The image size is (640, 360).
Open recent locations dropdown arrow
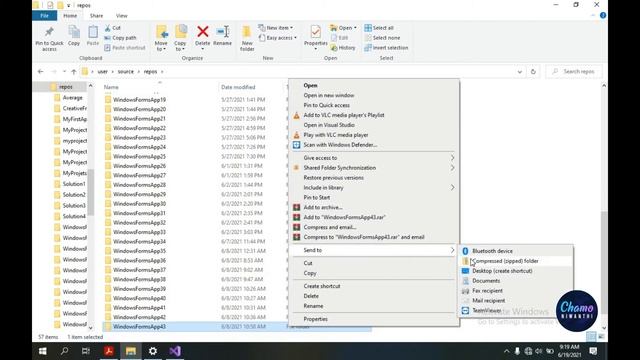coord(64,71)
